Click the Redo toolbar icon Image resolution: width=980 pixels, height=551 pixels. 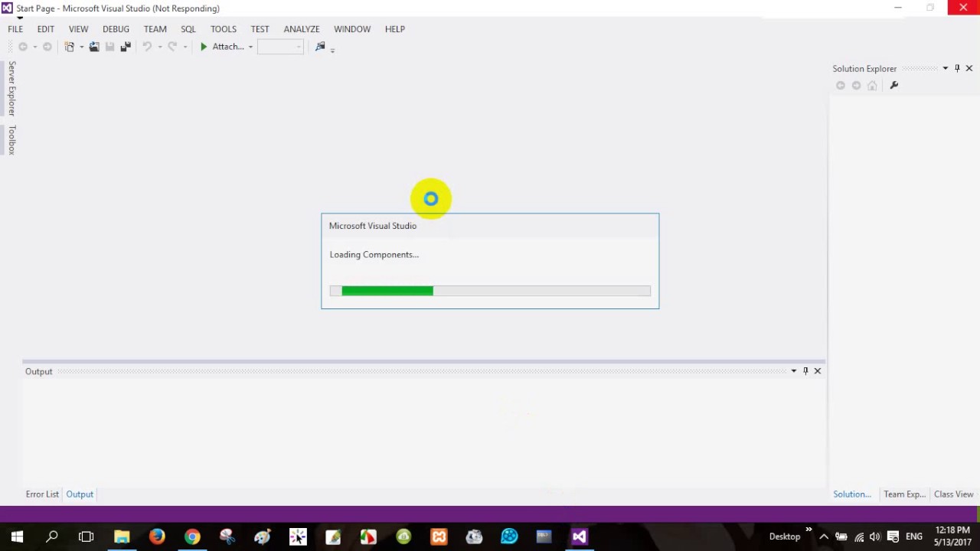[x=172, y=47]
